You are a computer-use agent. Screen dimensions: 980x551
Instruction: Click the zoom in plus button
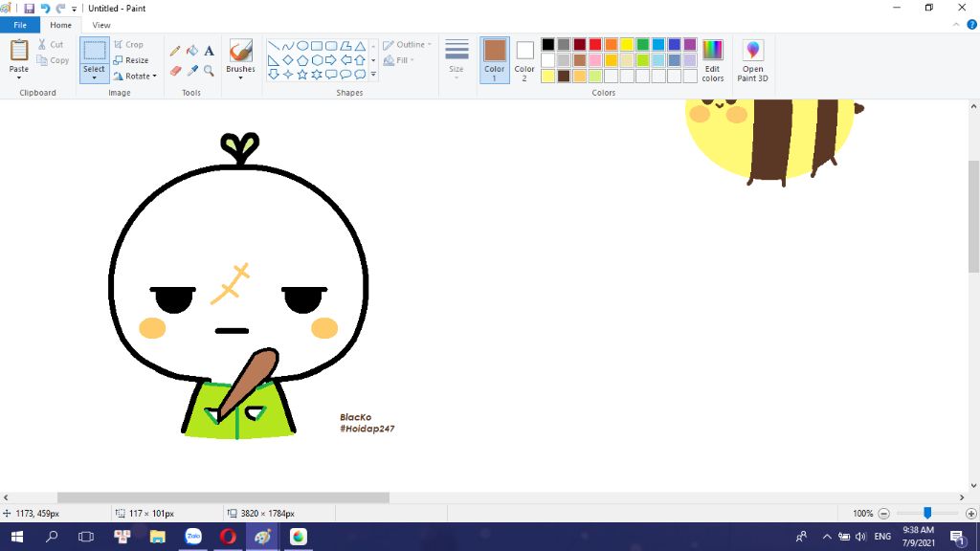[970, 514]
